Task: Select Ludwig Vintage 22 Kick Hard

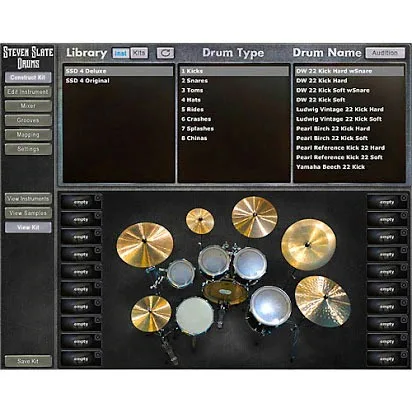Action: pos(349,109)
